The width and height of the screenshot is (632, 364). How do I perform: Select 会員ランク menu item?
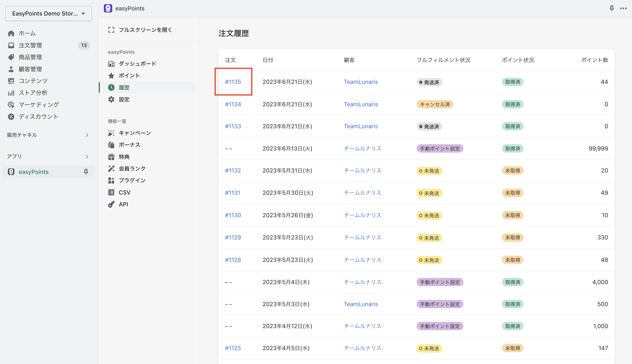point(132,169)
